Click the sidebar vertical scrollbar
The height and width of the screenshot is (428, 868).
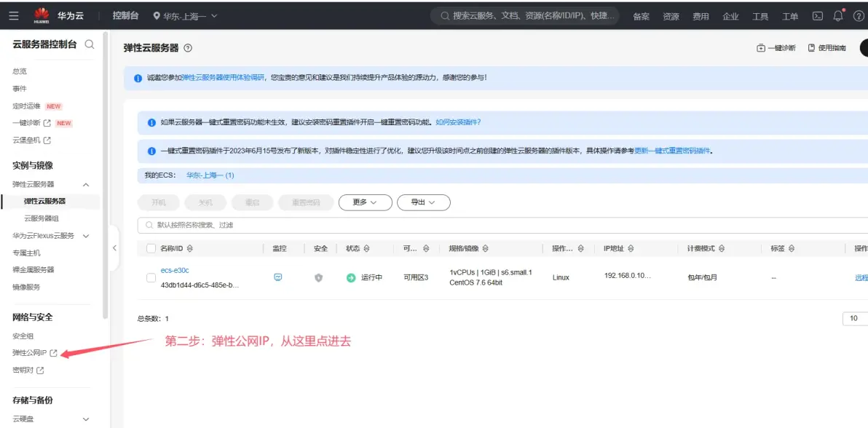[106, 177]
